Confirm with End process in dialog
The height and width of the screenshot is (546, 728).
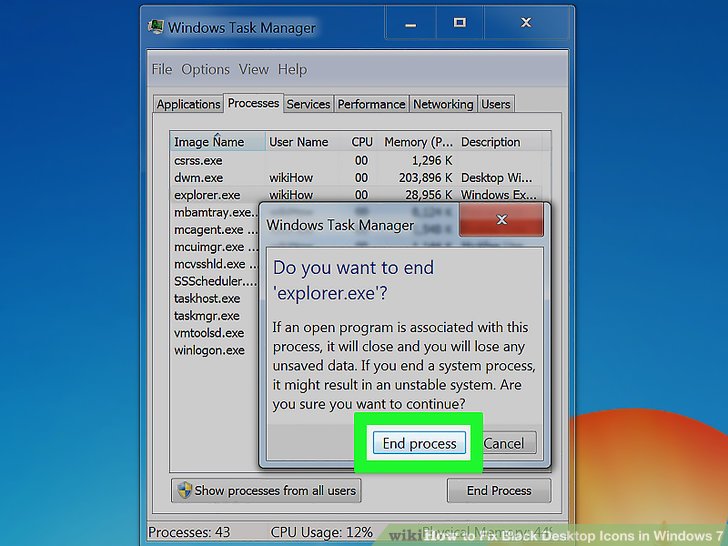pos(419,443)
